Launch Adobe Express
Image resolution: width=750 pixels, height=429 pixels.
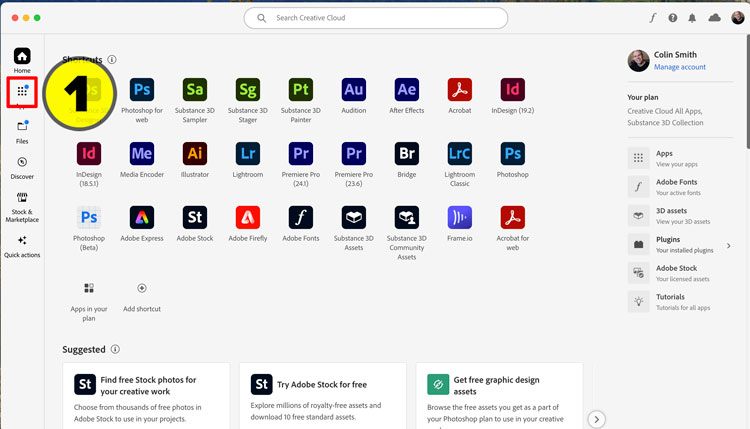click(x=142, y=218)
